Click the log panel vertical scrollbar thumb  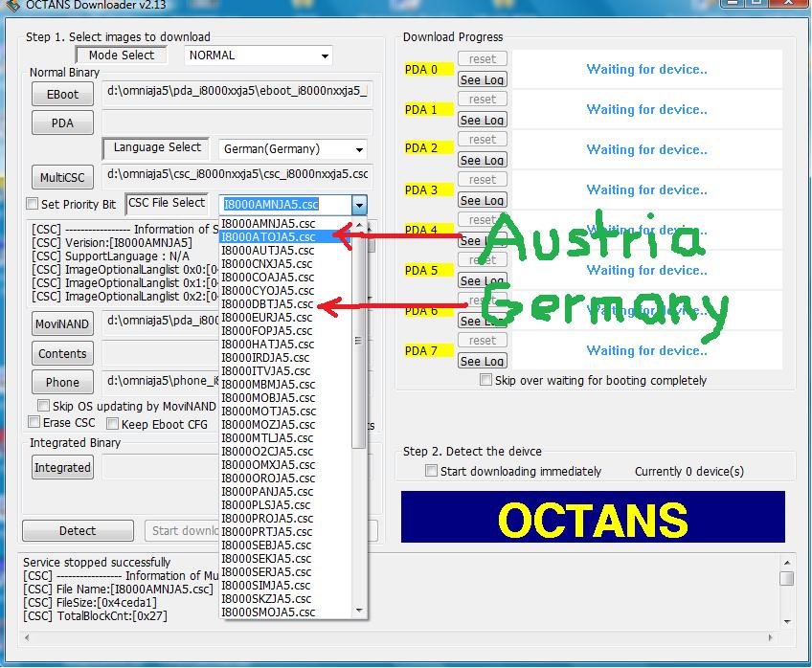pyautogui.click(x=787, y=578)
